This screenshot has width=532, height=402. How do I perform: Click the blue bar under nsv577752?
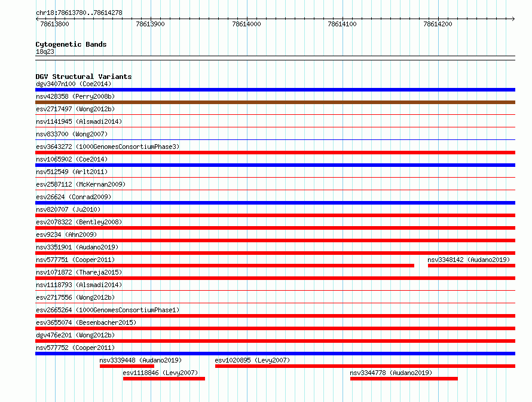click(x=275, y=354)
